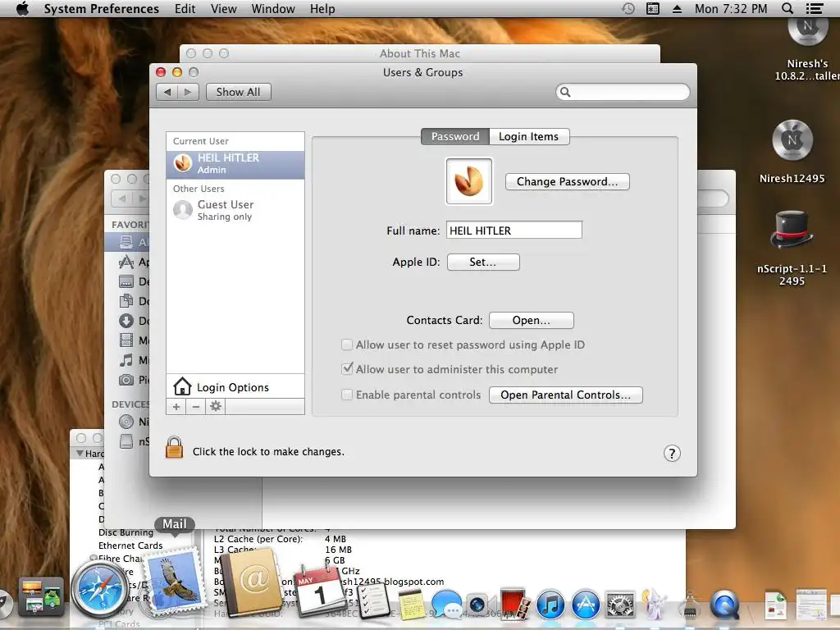Select the Pictures camera icon in Finder sidebar
Viewport: 840px width, 630px height.
[x=126, y=380]
